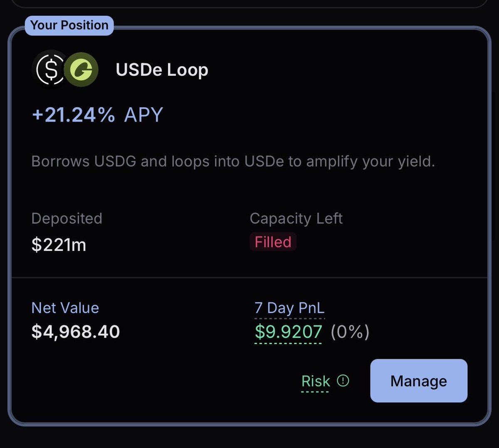Image resolution: width=499 pixels, height=448 pixels.
Task: Click the Deposited label
Action: tap(67, 218)
